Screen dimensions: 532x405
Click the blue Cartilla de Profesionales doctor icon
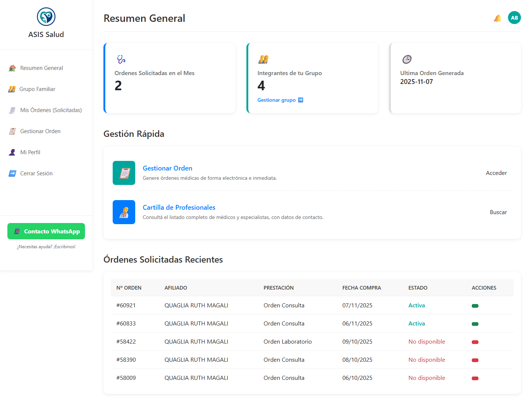pos(124,212)
